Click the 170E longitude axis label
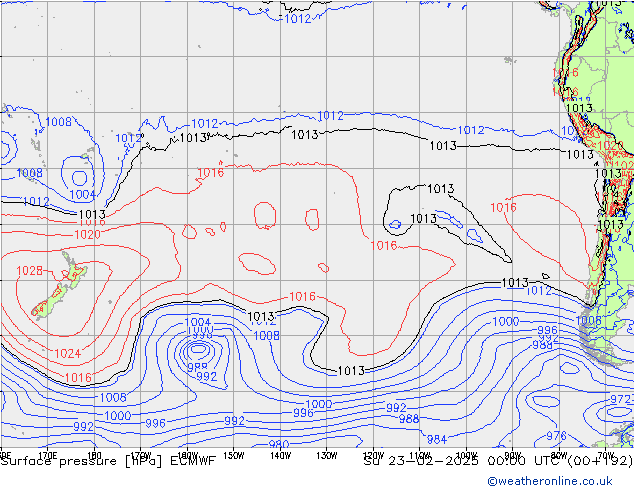Viewport: 634px width, 490px height. tap(48, 456)
